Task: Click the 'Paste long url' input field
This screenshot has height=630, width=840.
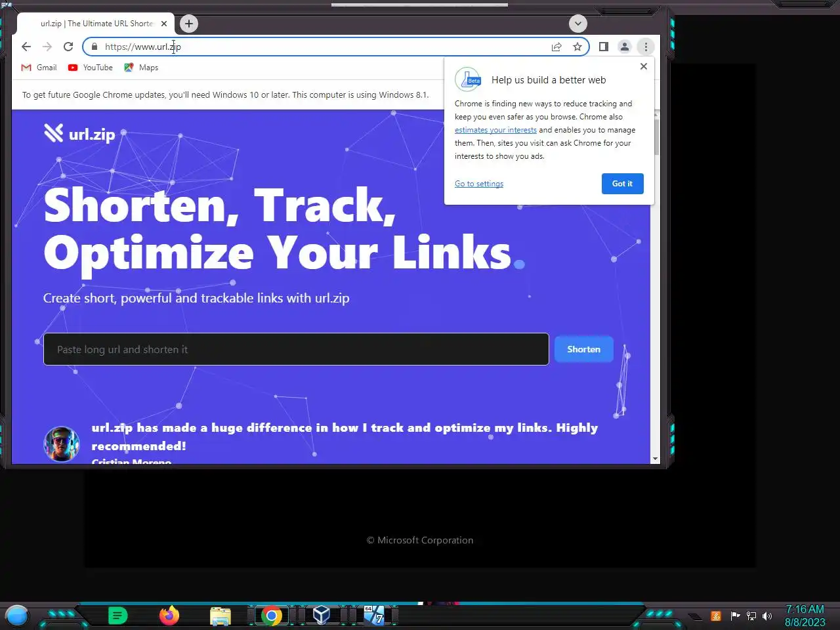Action: click(296, 349)
